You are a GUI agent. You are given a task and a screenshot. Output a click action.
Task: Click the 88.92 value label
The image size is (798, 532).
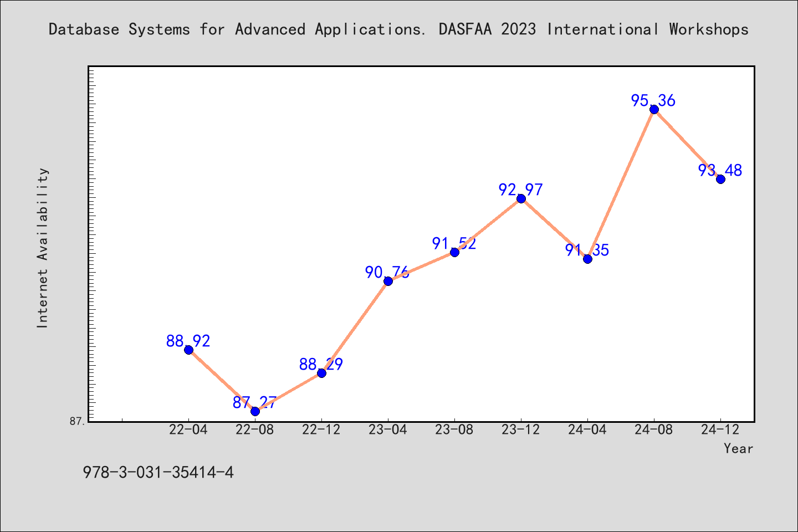pyautogui.click(x=188, y=341)
